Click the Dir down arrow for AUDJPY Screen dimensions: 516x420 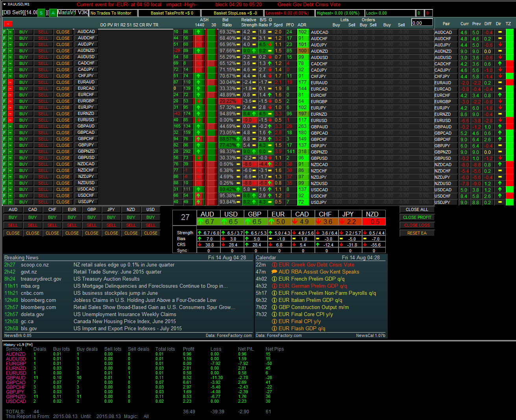(x=500, y=44)
